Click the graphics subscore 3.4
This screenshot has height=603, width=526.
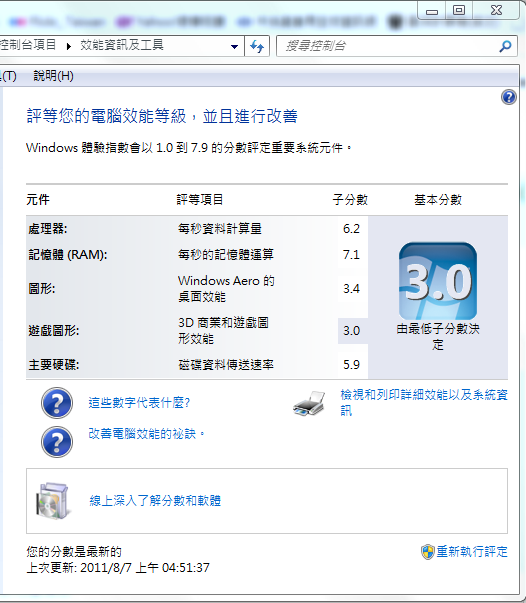tap(351, 288)
